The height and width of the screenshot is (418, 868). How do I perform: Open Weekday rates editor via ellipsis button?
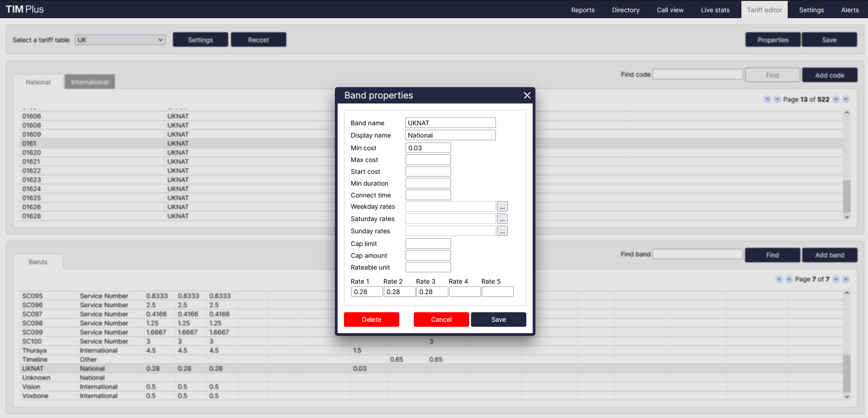(502, 207)
